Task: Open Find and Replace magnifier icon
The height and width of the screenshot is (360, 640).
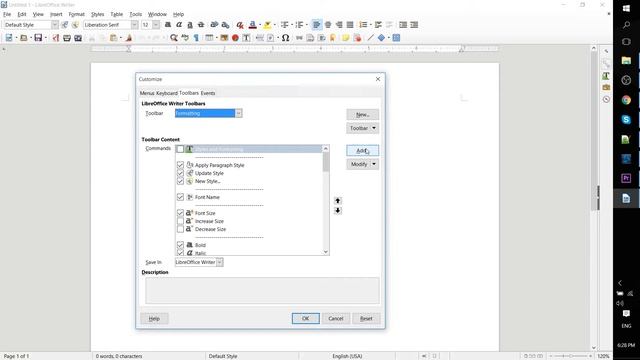Action: pyautogui.click(x=174, y=38)
